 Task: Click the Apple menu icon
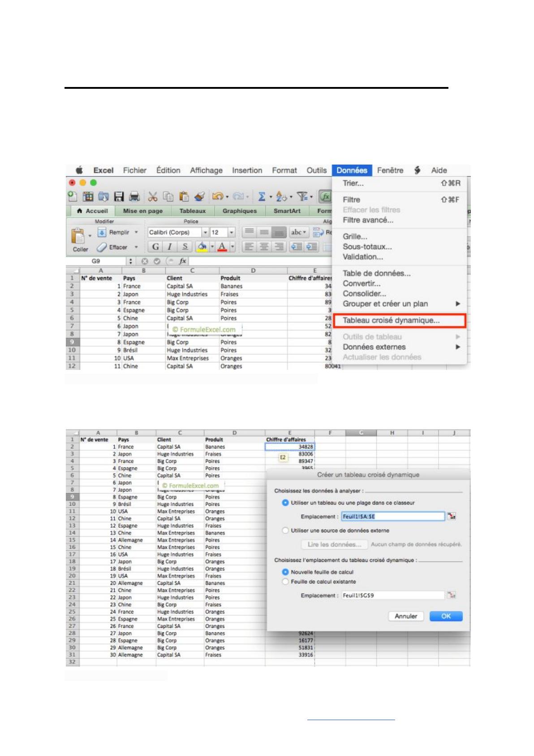pyautogui.click(x=79, y=170)
